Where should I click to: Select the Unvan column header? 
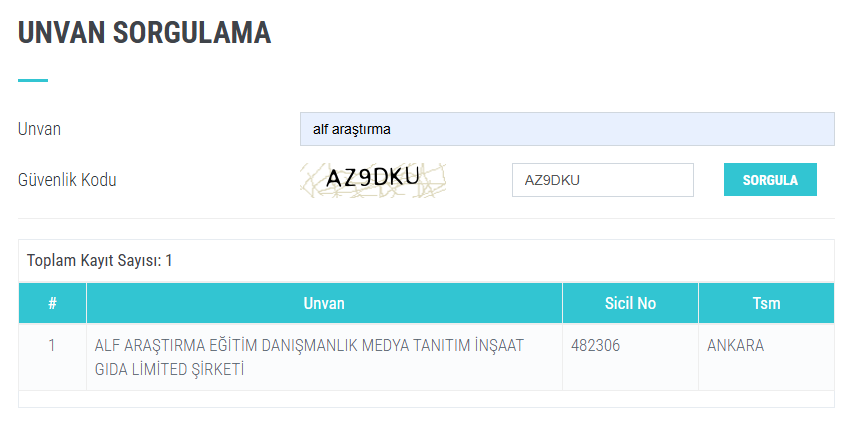pos(324,303)
